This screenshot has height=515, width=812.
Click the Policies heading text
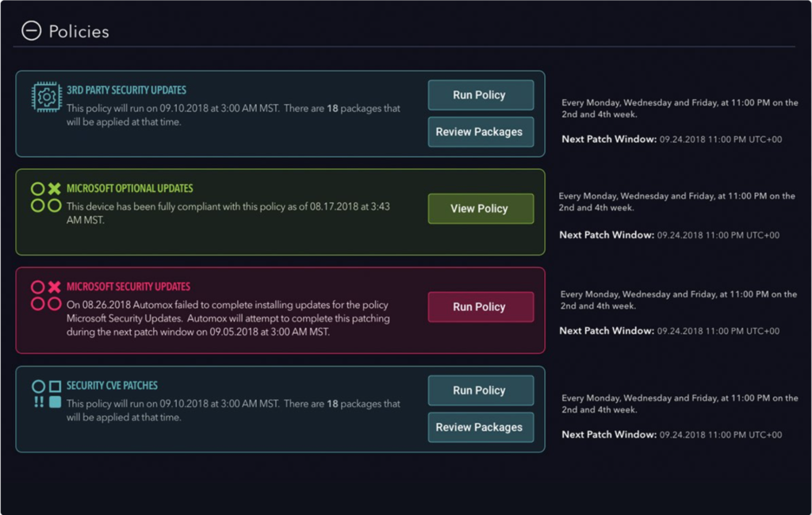point(79,32)
